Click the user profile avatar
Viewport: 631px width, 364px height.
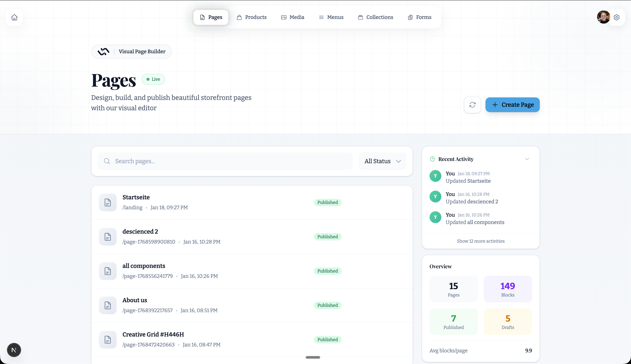603,17
